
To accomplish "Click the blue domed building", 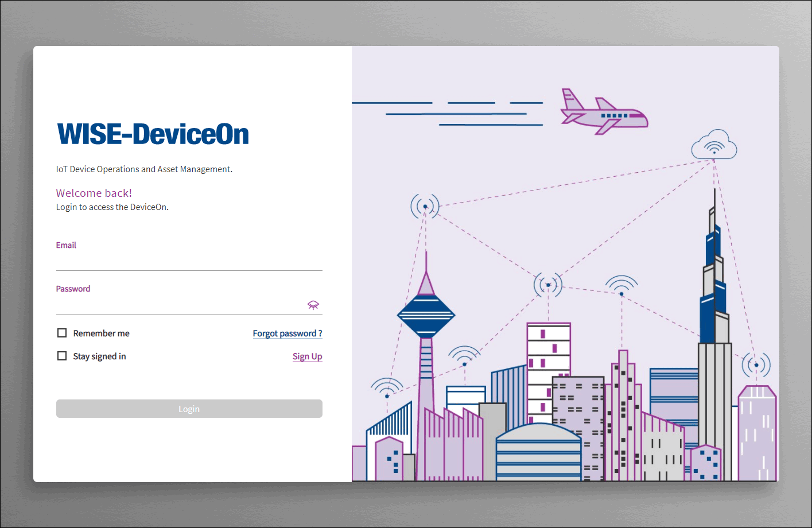I will point(538,451).
